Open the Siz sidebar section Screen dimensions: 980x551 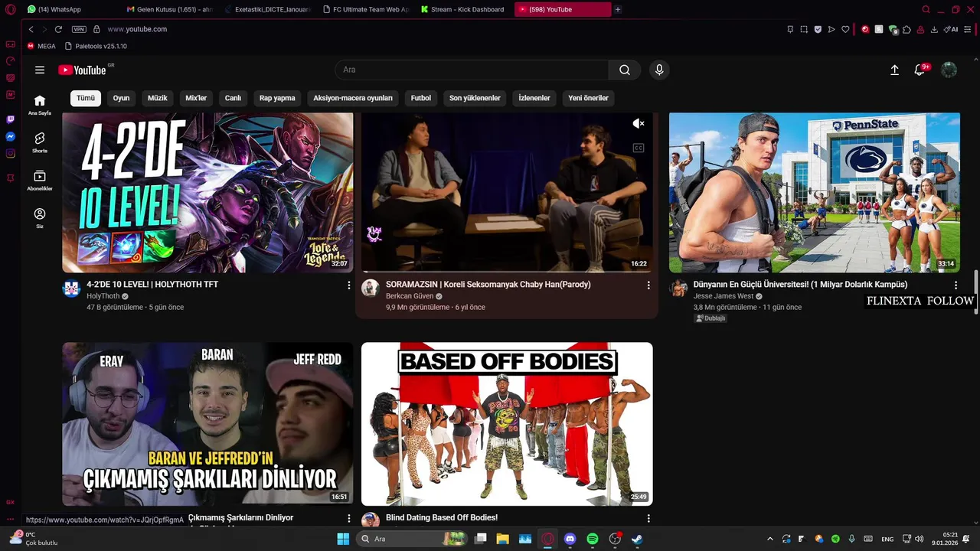tap(40, 218)
